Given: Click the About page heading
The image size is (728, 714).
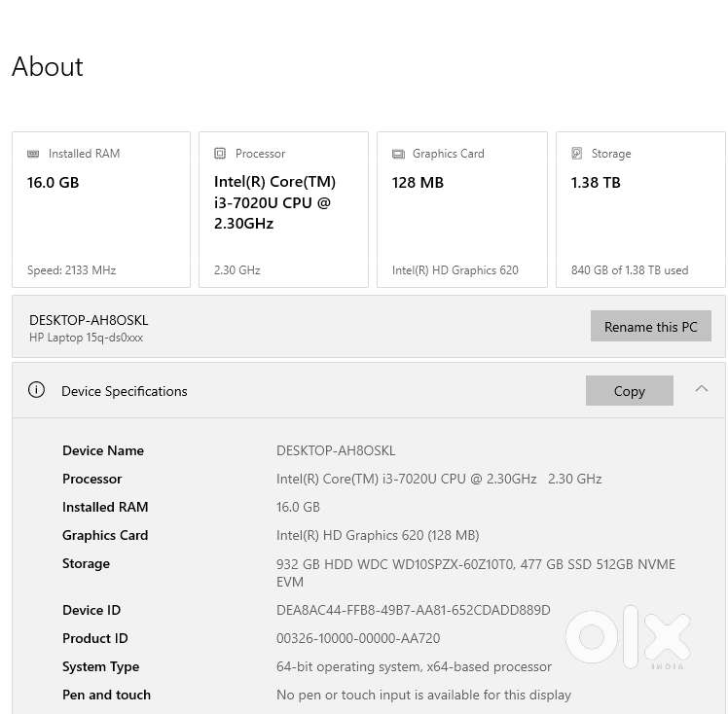Looking at the screenshot, I should pos(48,66).
